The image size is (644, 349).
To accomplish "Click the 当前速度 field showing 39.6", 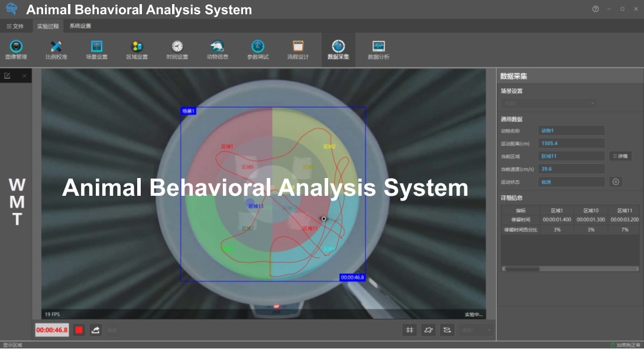I will (571, 169).
